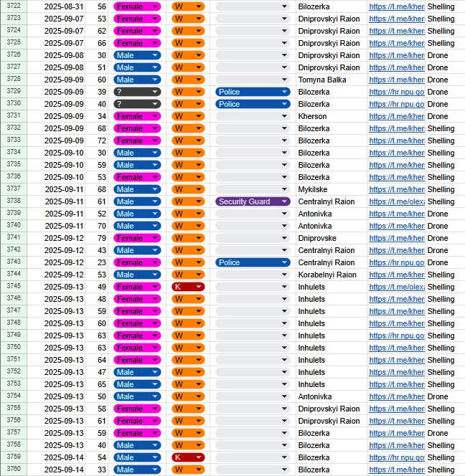Open the W status dropdown in row 3723
The height and width of the screenshot is (476, 465).
188,19
